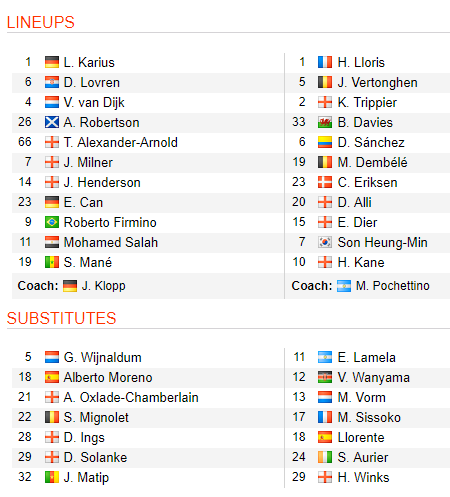Click the Ivory Coast flag beside S. Aurier

[325, 457]
